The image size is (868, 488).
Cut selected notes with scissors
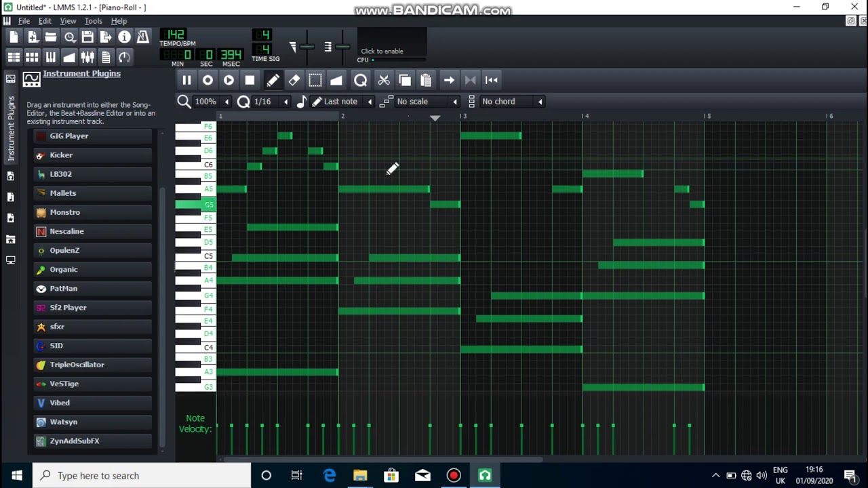[384, 80]
